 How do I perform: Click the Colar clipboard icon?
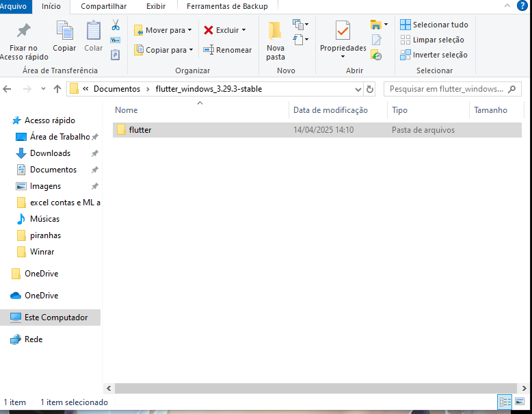(x=93, y=31)
